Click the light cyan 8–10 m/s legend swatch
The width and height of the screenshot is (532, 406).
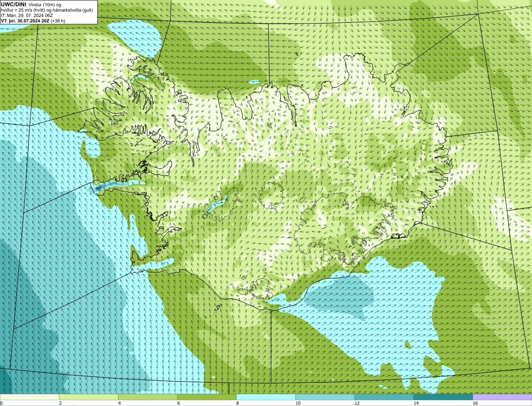(266, 397)
